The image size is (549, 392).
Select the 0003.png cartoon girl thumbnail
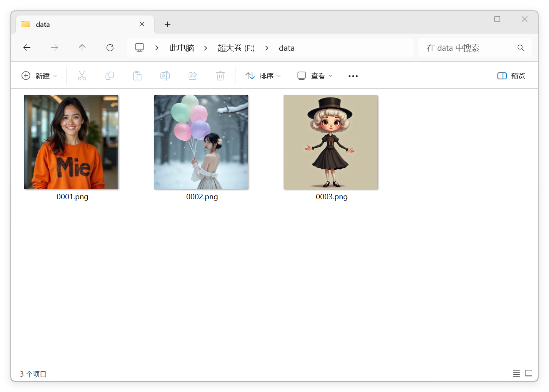pos(330,142)
